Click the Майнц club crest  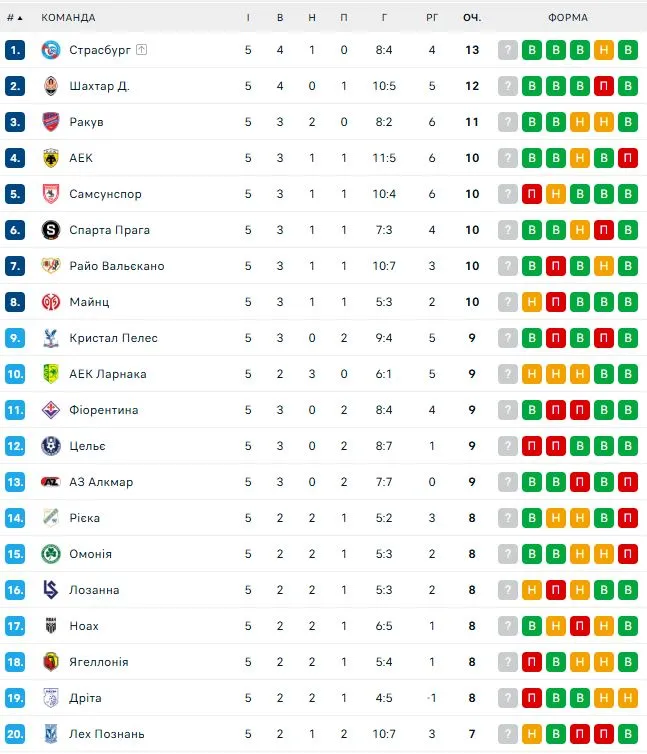(51, 302)
